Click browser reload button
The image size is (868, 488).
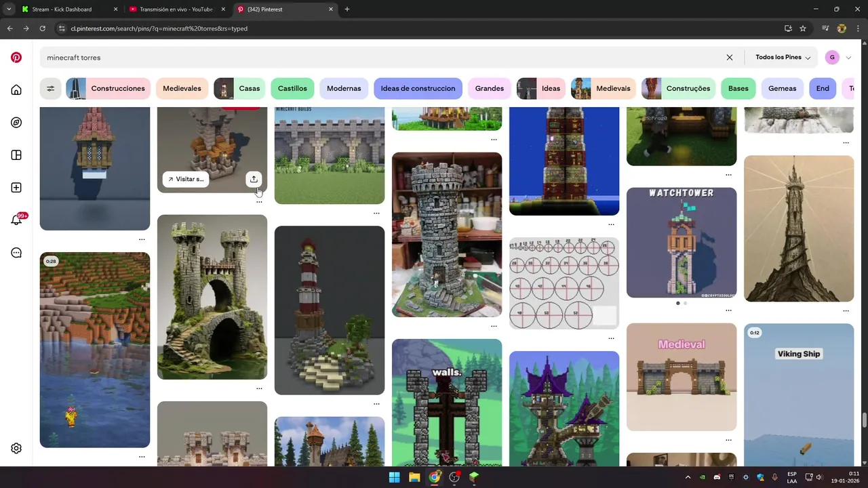pyautogui.click(x=42, y=28)
